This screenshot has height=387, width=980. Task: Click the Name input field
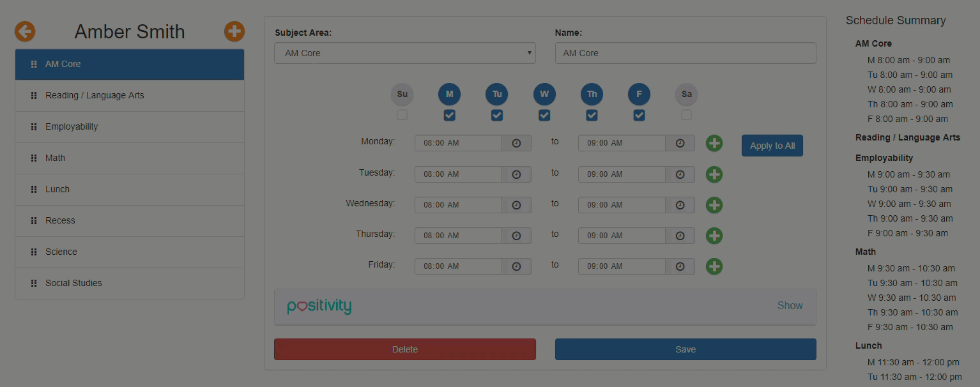(685, 53)
